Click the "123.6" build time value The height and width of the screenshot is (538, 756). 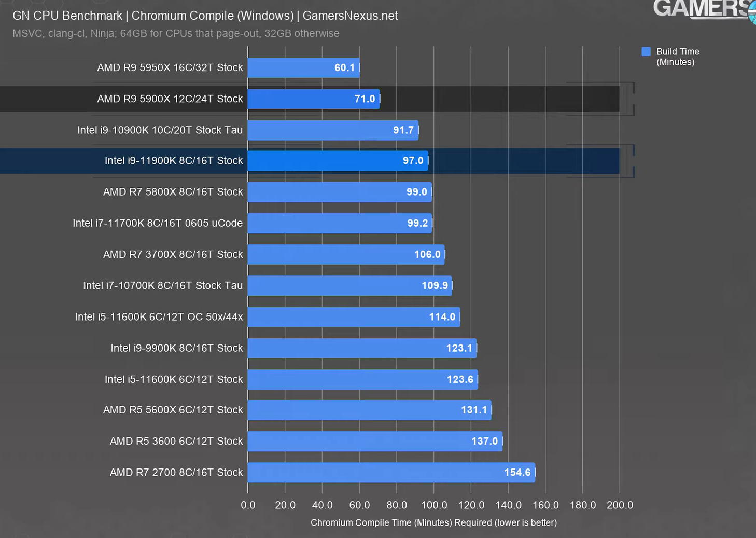[460, 379]
